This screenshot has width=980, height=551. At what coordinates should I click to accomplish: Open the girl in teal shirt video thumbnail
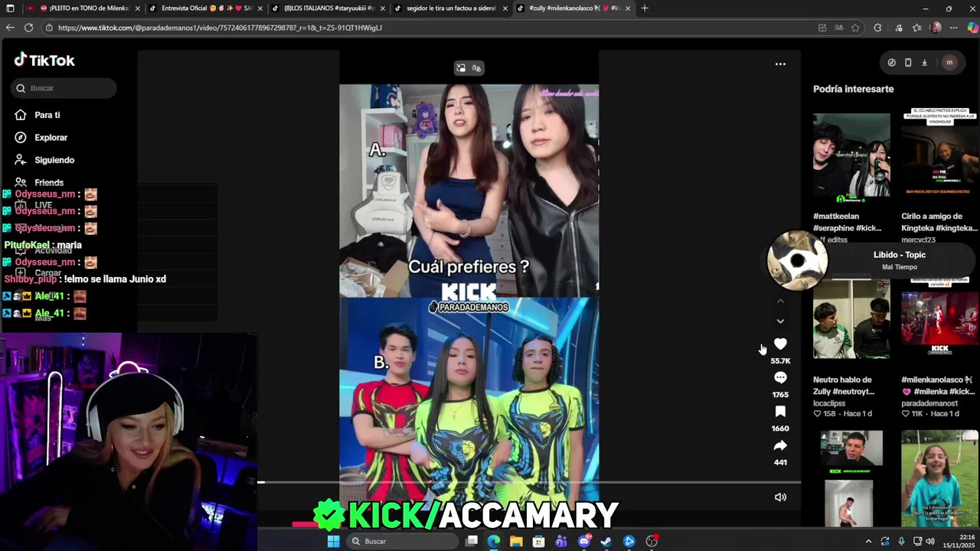coord(939,479)
